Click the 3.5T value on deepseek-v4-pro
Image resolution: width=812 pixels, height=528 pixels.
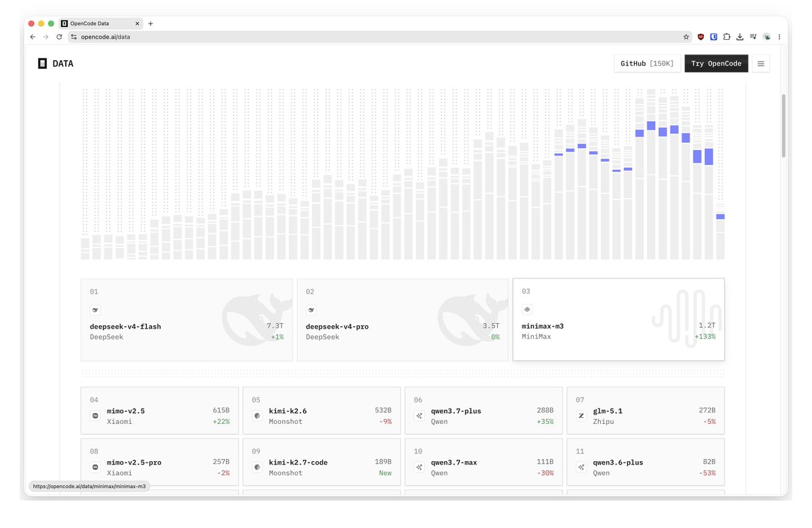[491, 326]
